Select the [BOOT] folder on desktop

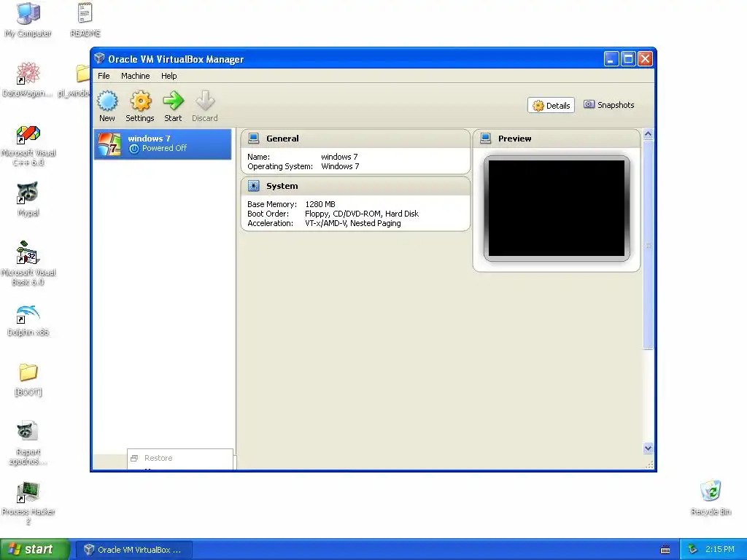28,379
